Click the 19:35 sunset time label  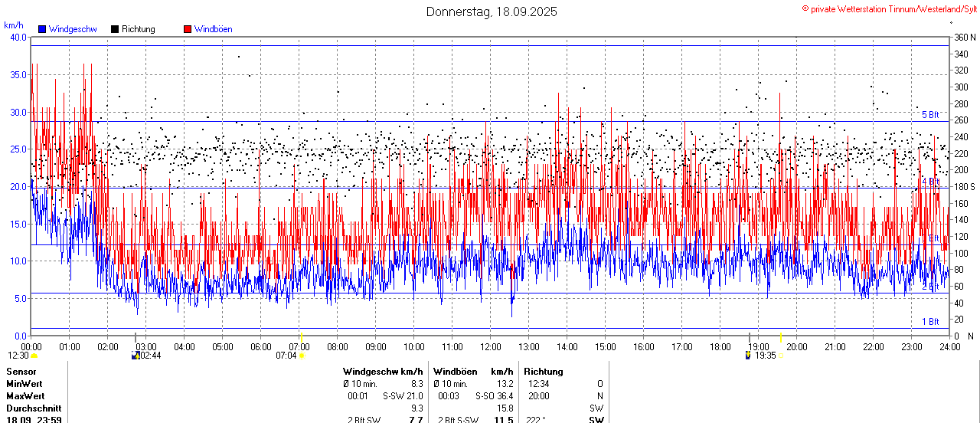click(766, 356)
